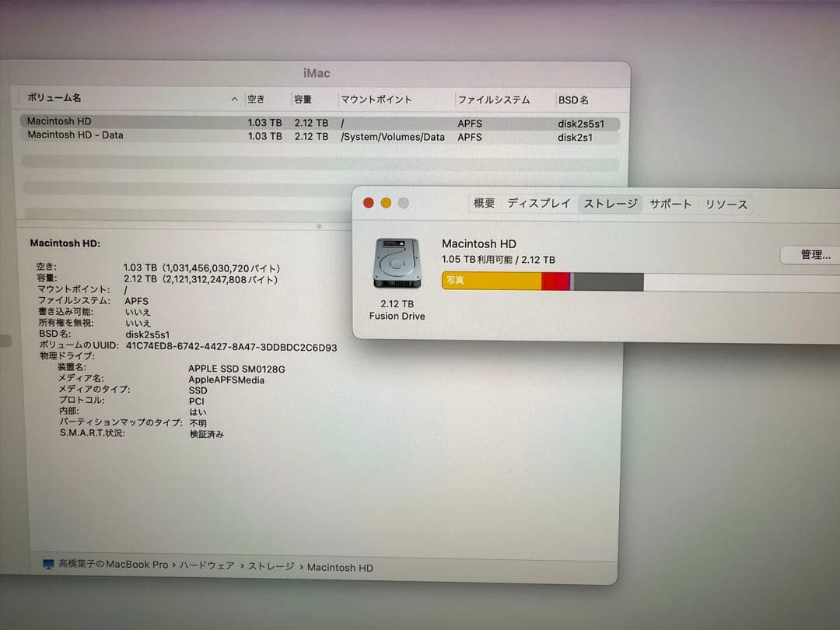Open the ディスプレイ tab

pos(539,203)
